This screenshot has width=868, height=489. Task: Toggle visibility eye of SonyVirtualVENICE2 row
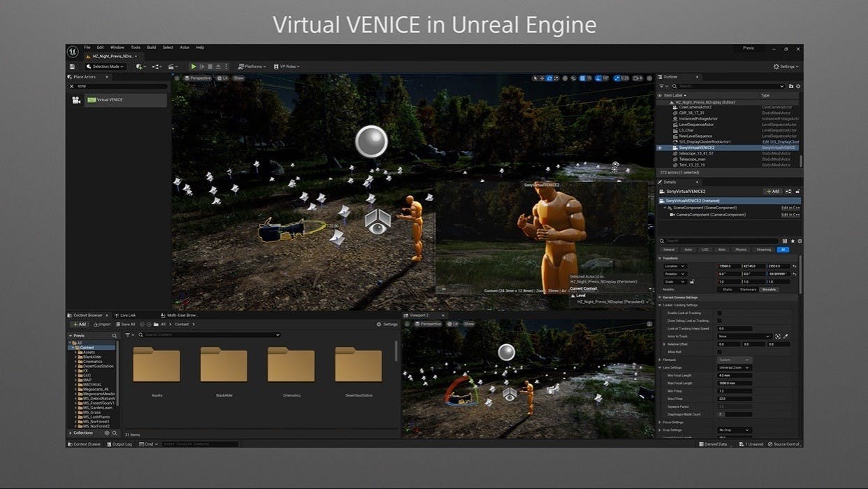tap(660, 148)
